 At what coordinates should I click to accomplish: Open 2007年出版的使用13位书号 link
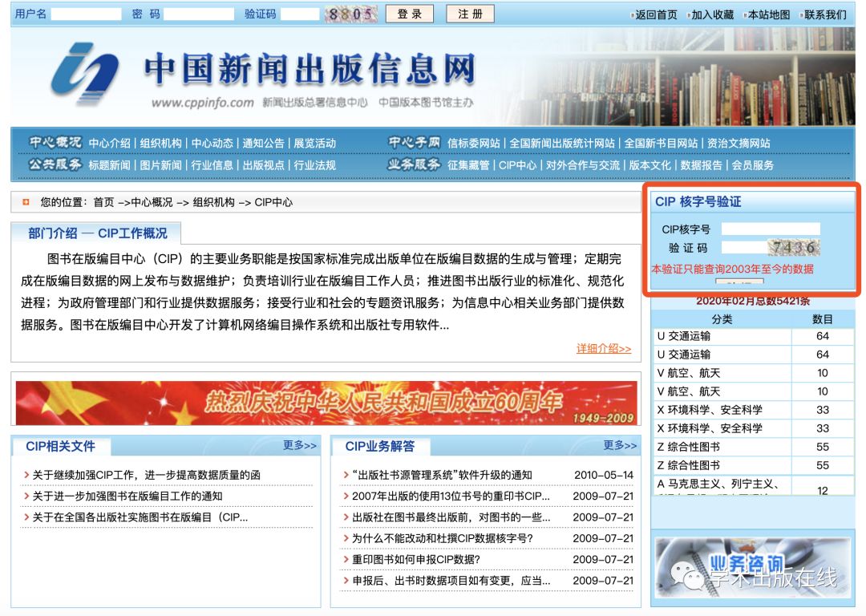tap(451, 496)
